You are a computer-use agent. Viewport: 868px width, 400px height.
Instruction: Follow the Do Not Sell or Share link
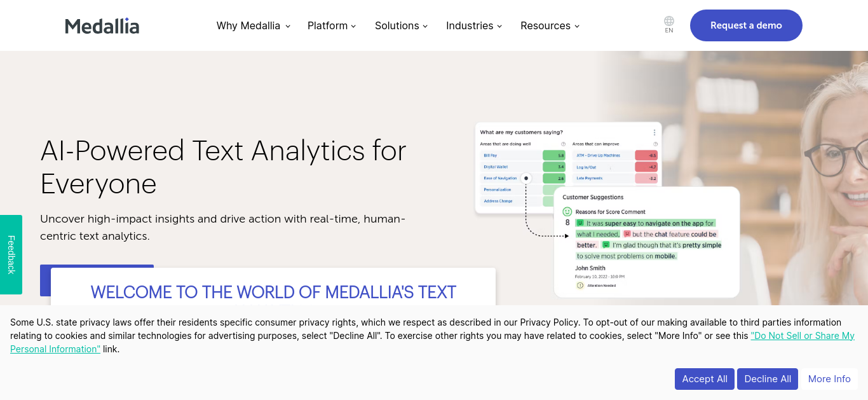coord(803,336)
